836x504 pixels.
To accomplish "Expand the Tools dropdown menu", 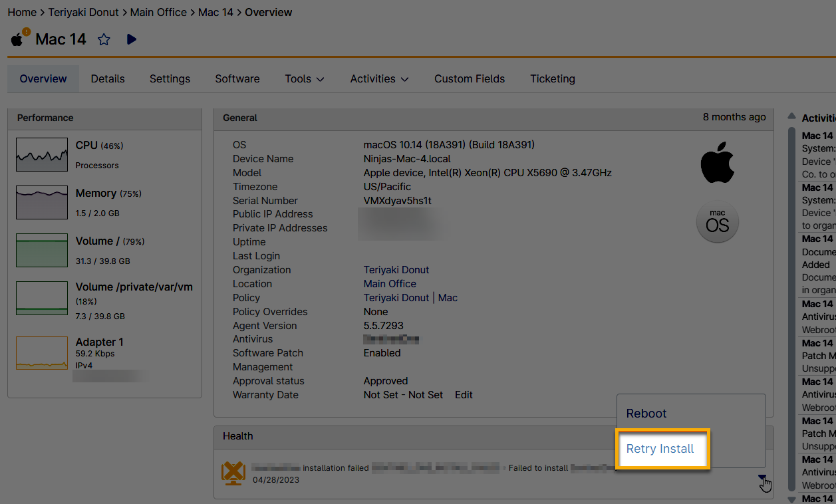I will point(305,79).
